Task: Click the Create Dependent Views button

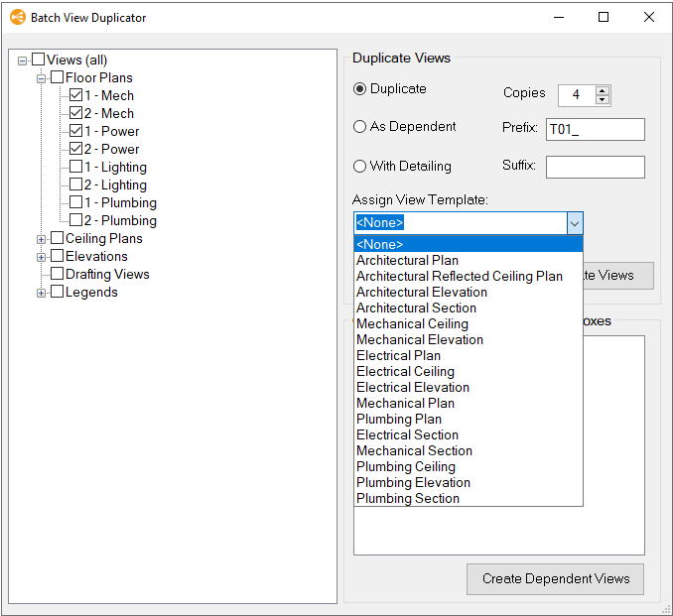Action: pos(556,578)
